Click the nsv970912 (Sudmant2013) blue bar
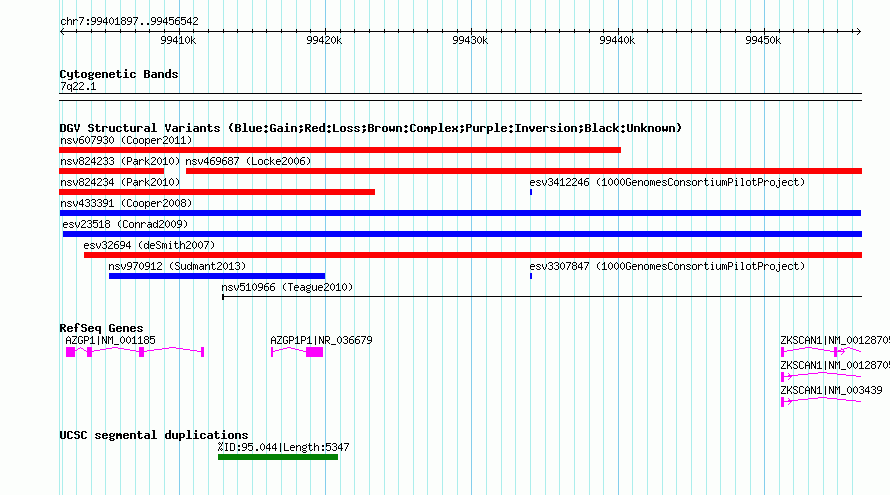The height and width of the screenshot is (495, 890). pyautogui.click(x=217, y=276)
